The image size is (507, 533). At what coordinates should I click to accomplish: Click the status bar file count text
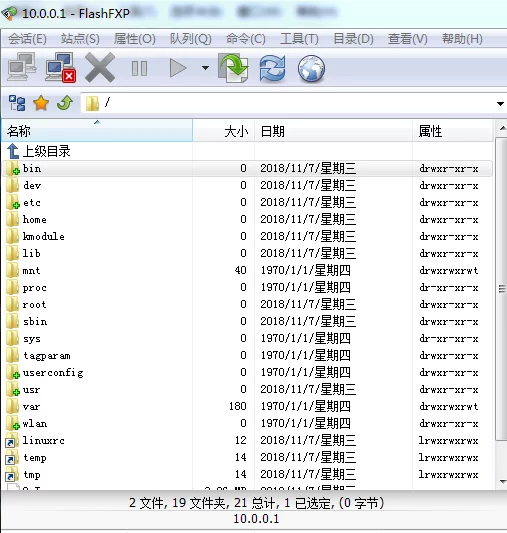(257, 503)
